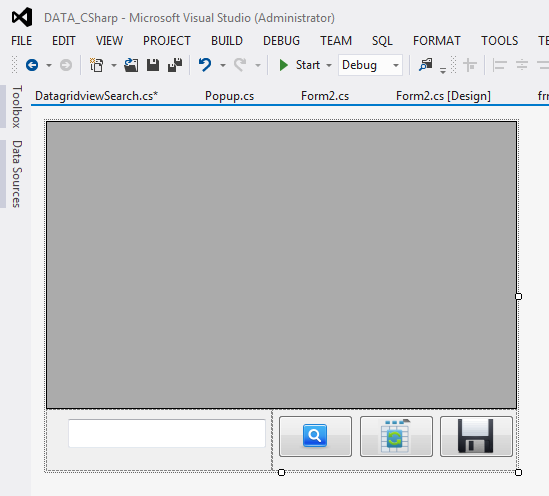Click the Save floppy disk icon in toolbar

[153, 65]
